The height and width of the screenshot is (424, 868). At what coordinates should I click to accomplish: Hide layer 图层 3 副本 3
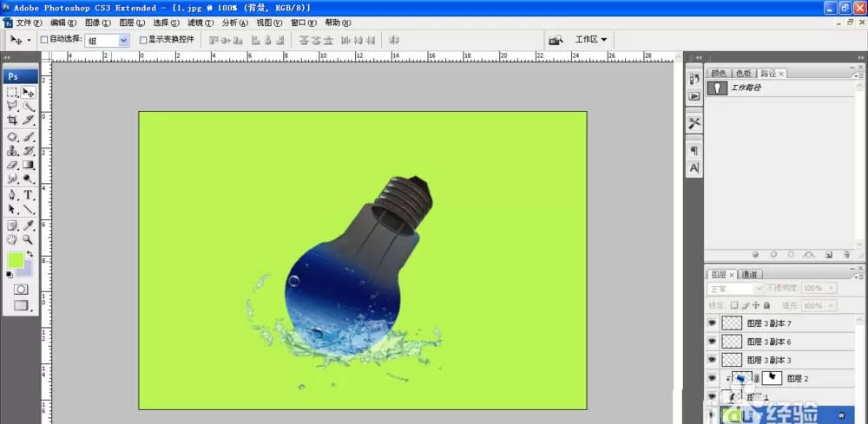coord(712,359)
